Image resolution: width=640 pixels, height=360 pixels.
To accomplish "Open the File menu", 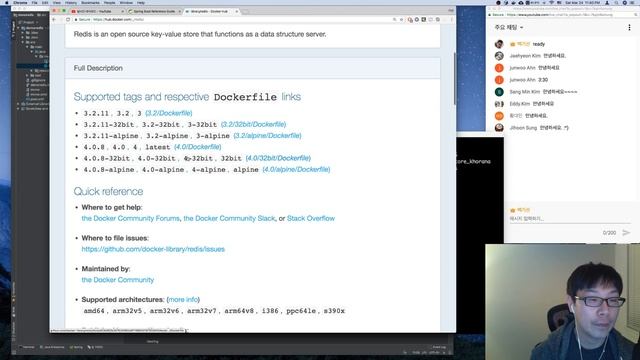I will tap(34, 2).
